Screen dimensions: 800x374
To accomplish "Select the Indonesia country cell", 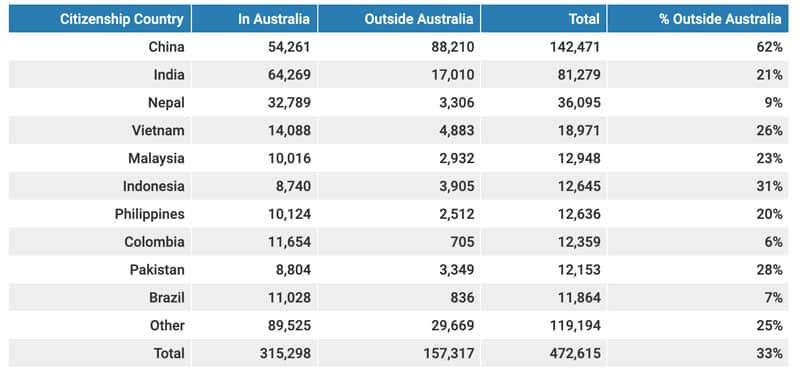I will click(x=153, y=186).
